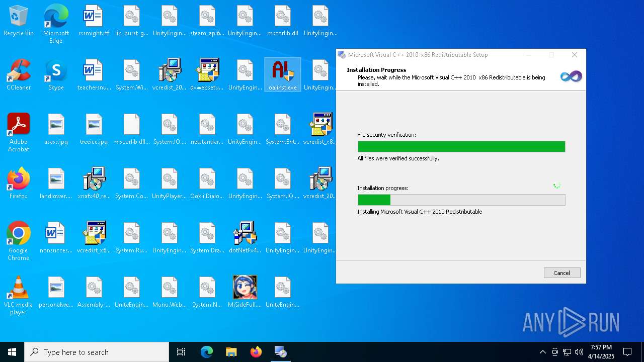The image size is (644, 362).
Task: Minimize the Visual C++ Redistributable Setup window
Action: click(528, 55)
